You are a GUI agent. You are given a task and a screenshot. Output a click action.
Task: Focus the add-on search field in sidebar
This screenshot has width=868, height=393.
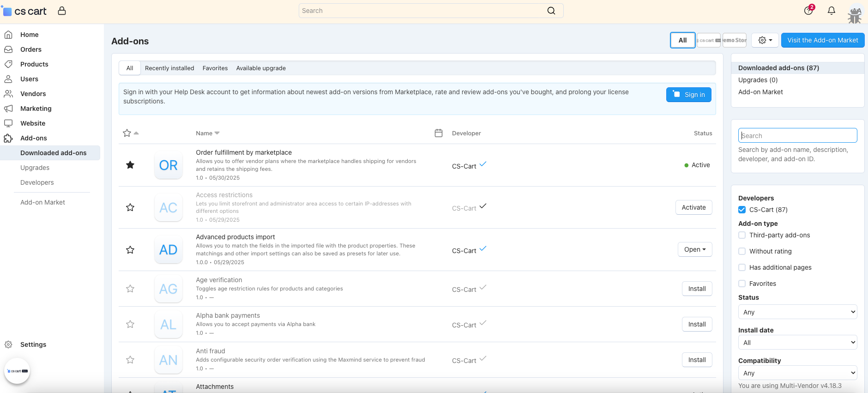point(797,135)
